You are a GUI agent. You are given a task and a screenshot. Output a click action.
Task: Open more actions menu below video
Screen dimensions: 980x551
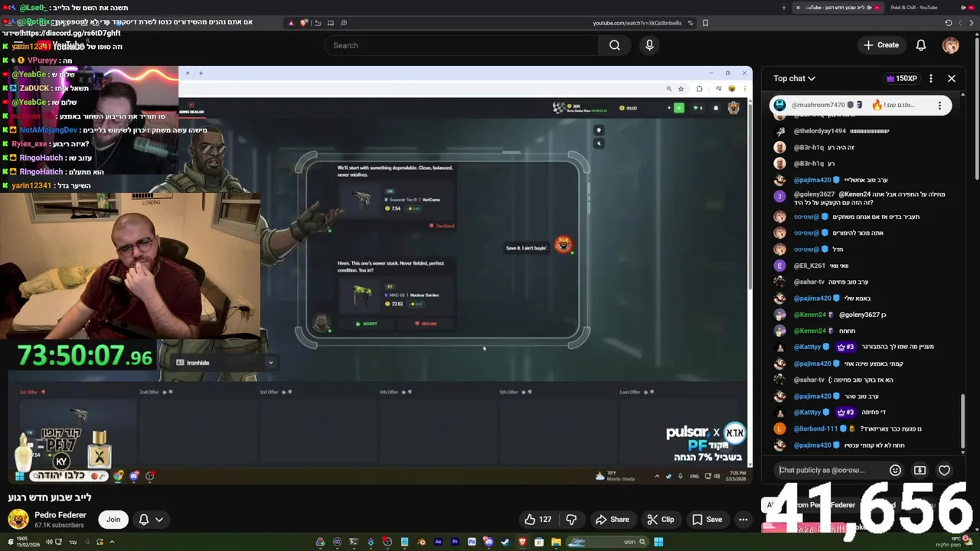743,520
